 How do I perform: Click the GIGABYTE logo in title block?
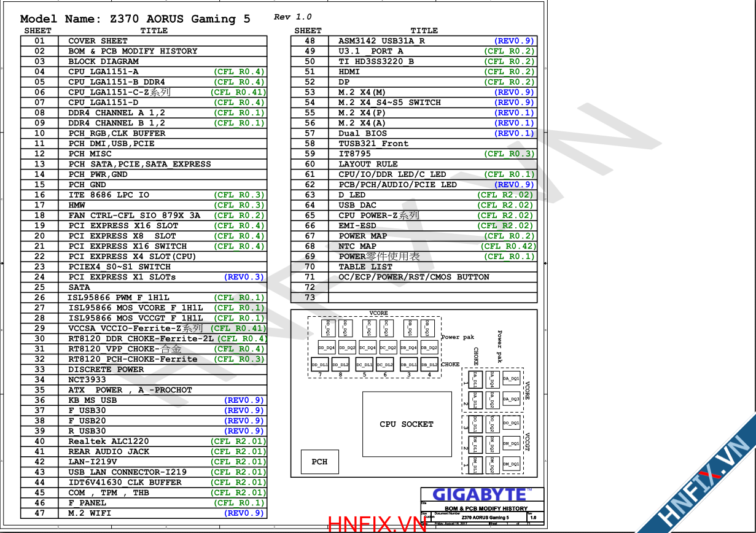pyautogui.click(x=478, y=495)
